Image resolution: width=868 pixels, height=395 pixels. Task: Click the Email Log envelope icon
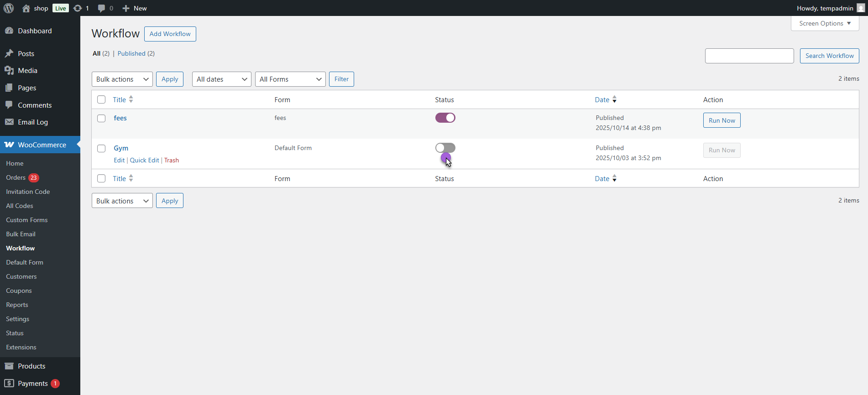tap(9, 122)
